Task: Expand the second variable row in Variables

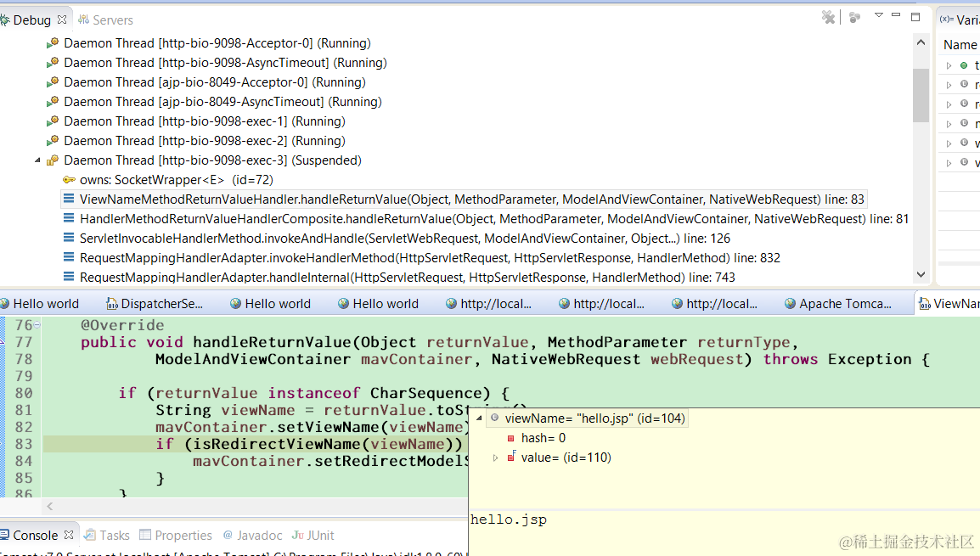Action: [949, 84]
